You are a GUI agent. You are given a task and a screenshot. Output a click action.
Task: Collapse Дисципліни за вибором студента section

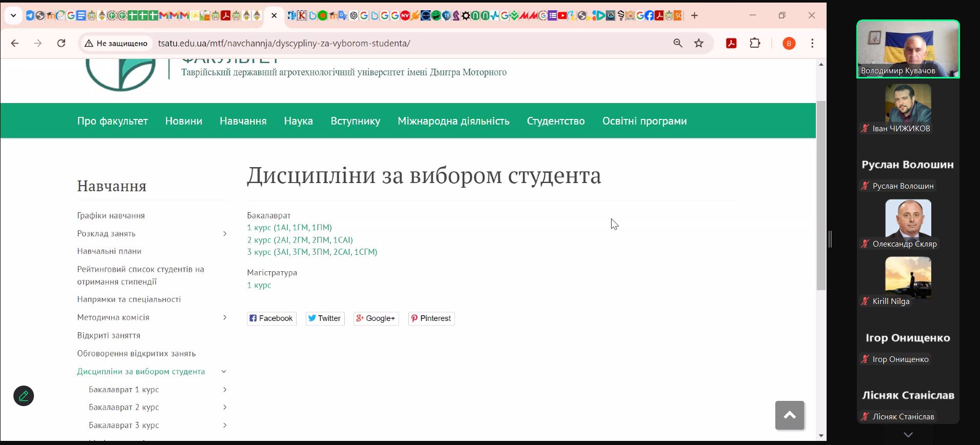pos(224,372)
